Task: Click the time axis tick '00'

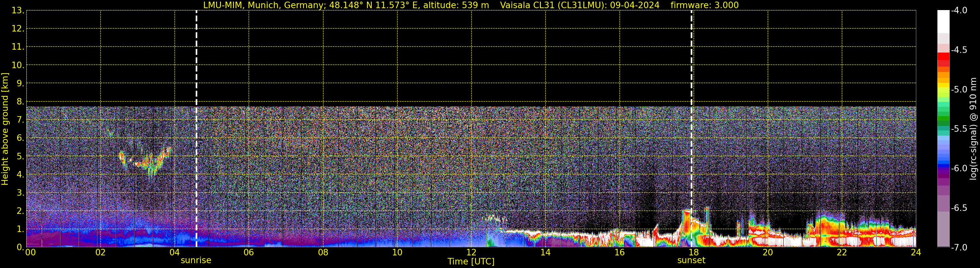Action: (x=30, y=252)
